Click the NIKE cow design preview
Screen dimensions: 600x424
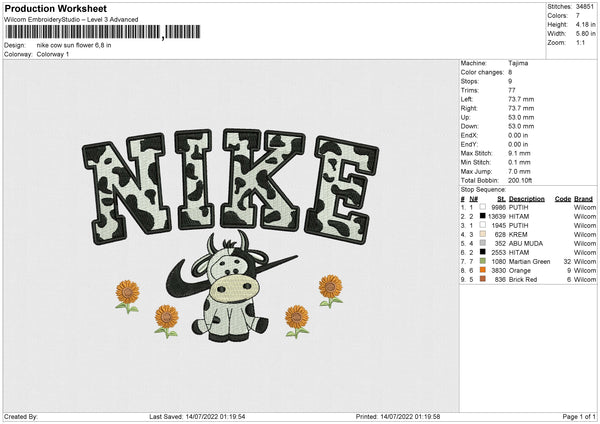click(231, 235)
